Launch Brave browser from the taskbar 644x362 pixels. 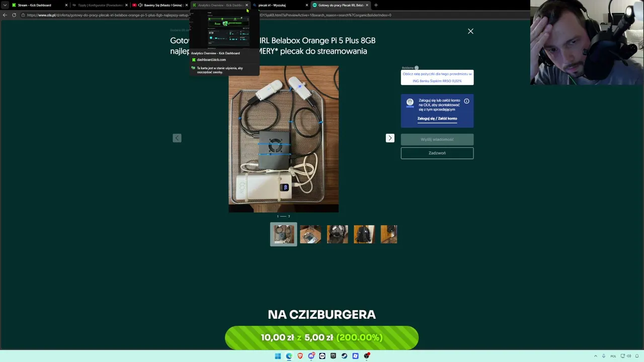[x=300, y=356]
